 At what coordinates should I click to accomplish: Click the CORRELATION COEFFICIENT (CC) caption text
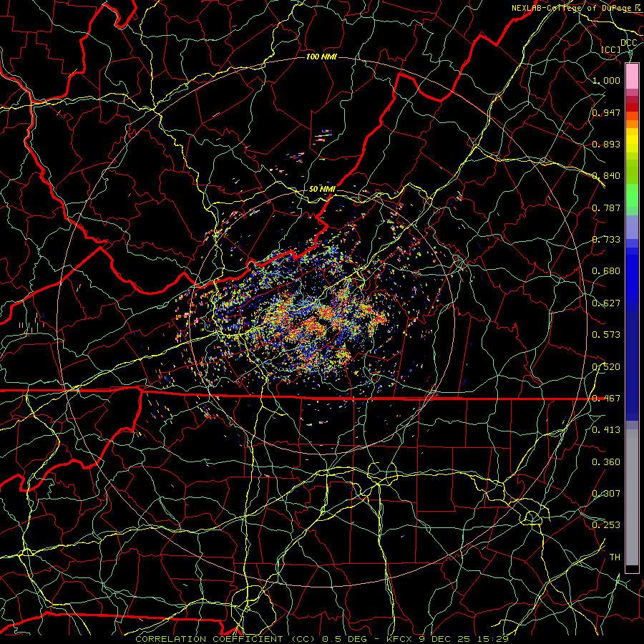tap(225, 639)
